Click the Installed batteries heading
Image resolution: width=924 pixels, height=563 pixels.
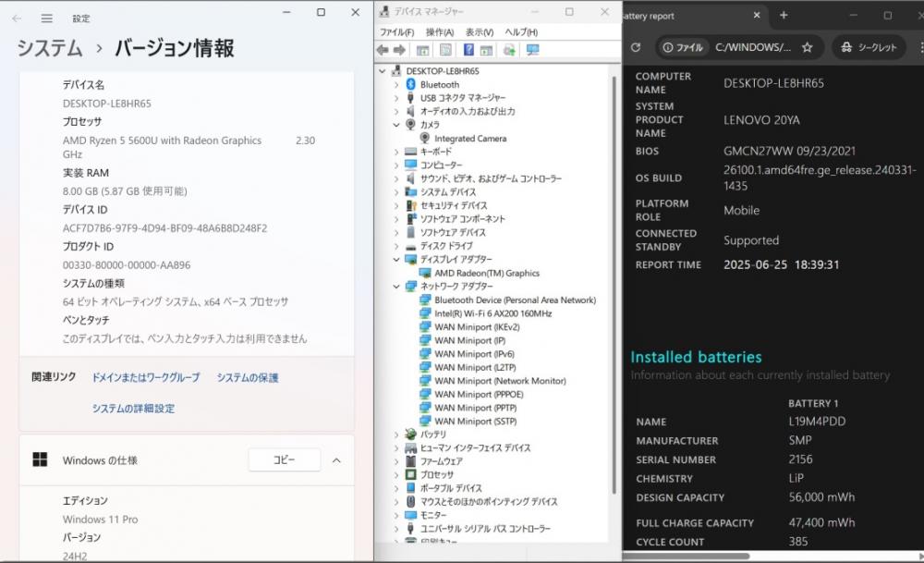[696, 357]
